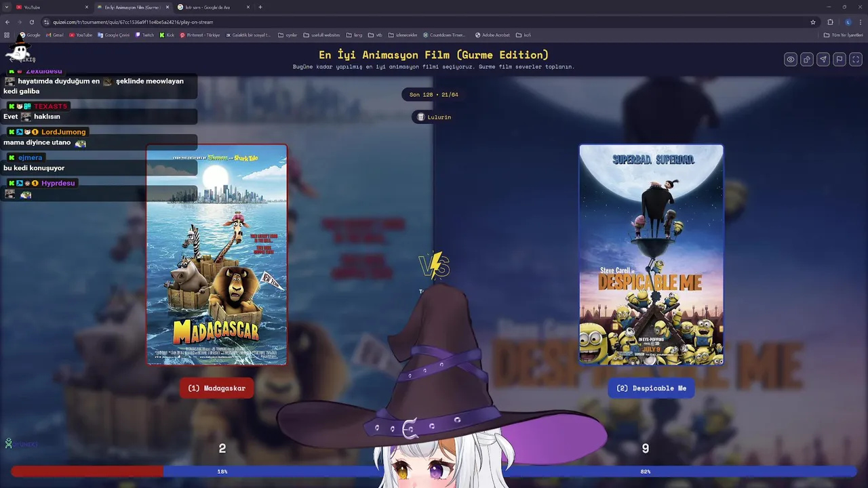Viewport: 868px width, 488px height.
Task: Reload the current page
Action: [31, 22]
